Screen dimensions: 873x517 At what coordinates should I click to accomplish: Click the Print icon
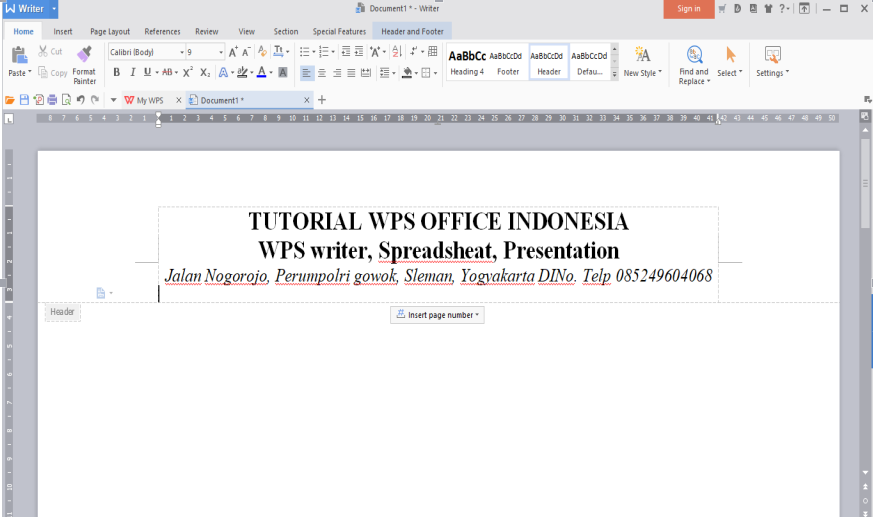(52, 100)
